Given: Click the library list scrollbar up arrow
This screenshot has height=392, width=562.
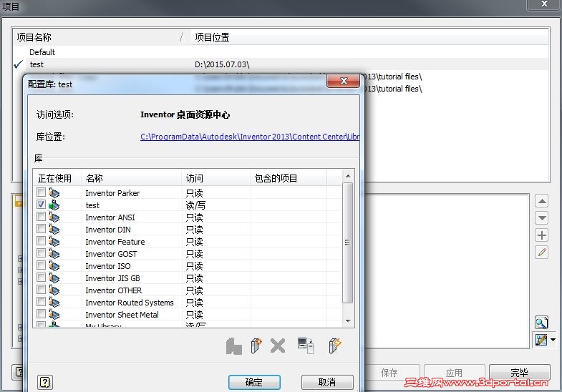Looking at the screenshot, I should click(348, 176).
